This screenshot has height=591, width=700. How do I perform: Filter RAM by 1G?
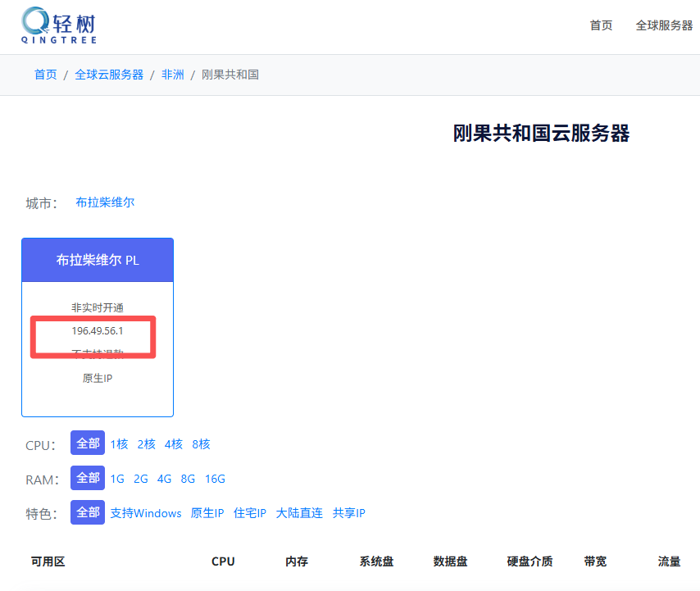point(117,479)
